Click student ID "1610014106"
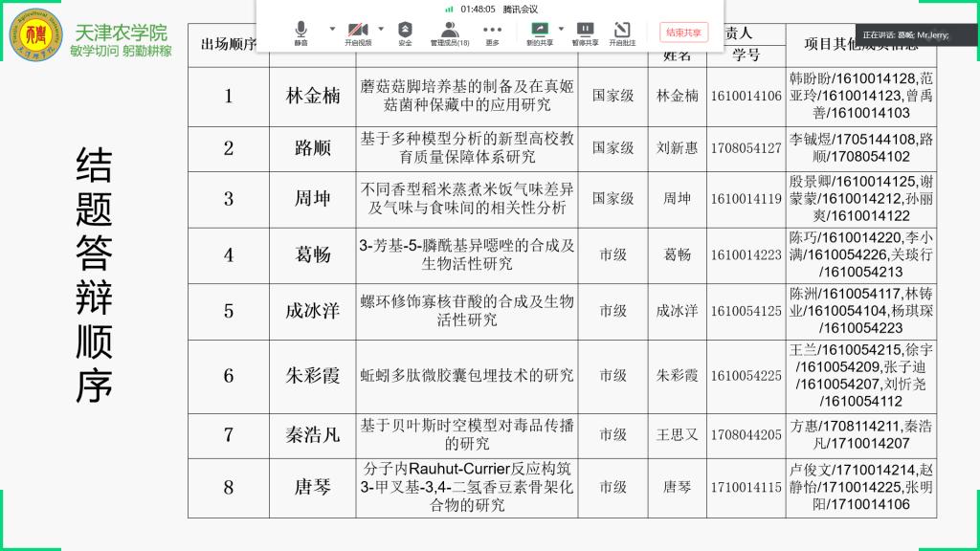The height and width of the screenshot is (551, 980). coord(746,97)
